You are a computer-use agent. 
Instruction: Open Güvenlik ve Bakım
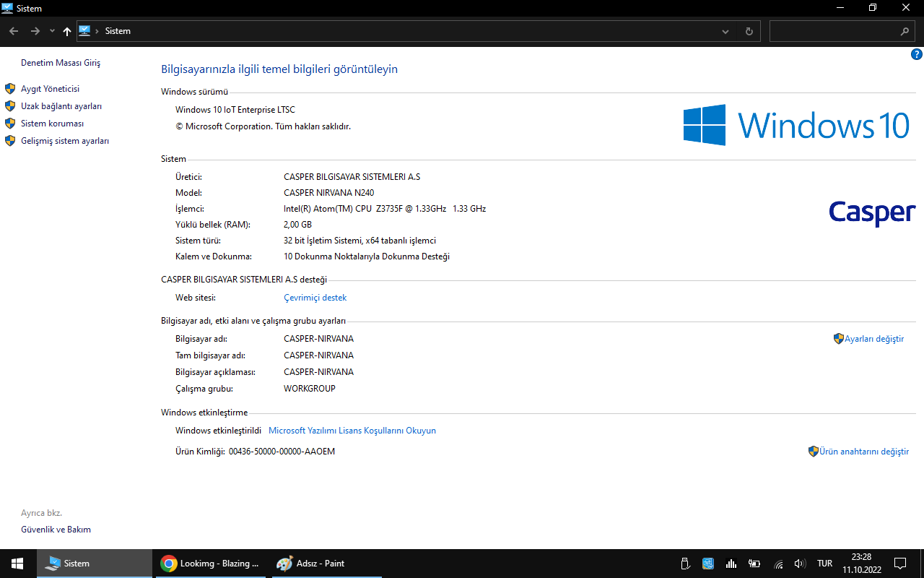tap(56, 530)
